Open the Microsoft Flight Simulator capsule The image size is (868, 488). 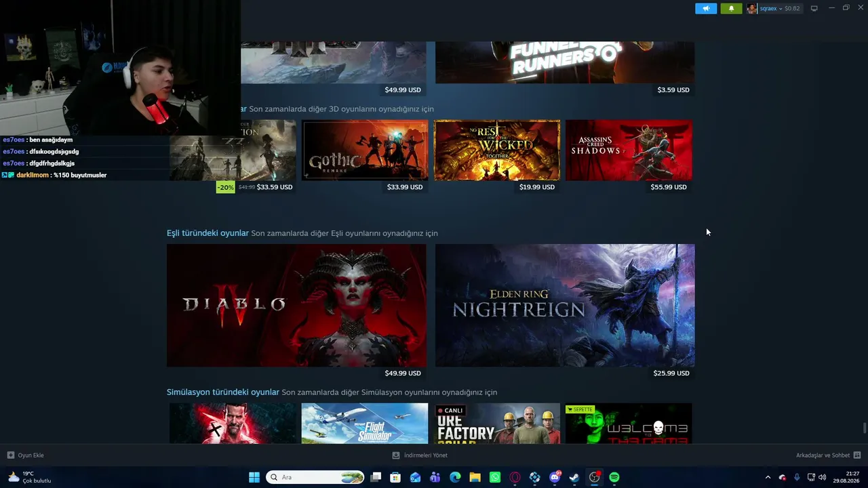(365, 424)
